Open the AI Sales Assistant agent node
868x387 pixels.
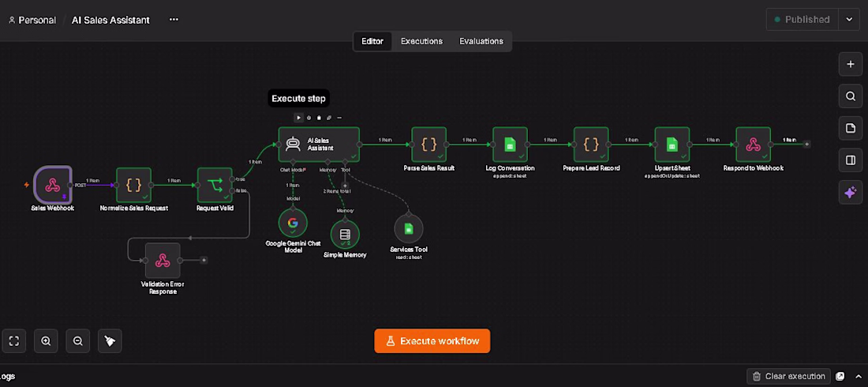tap(319, 145)
